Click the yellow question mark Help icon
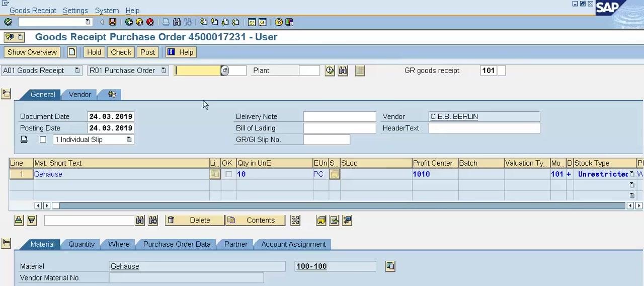The height and width of the screenshot is (286, 644). pyautogui.click(x=279, y=22)
